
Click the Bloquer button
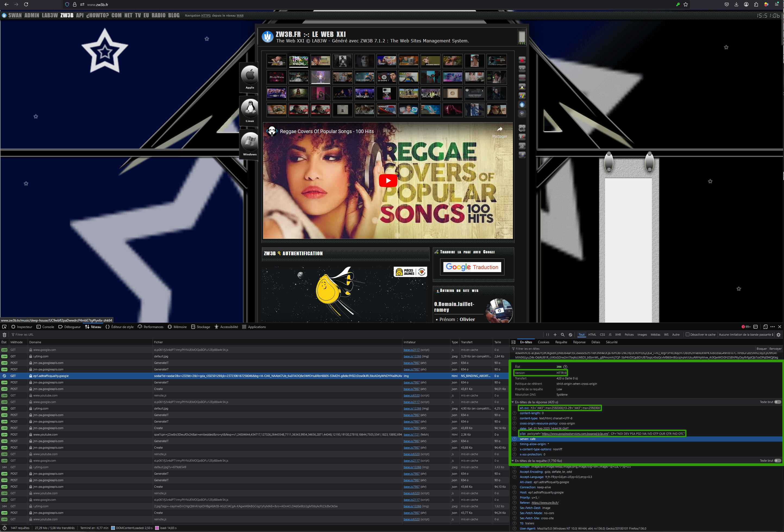tap(761, 349)
